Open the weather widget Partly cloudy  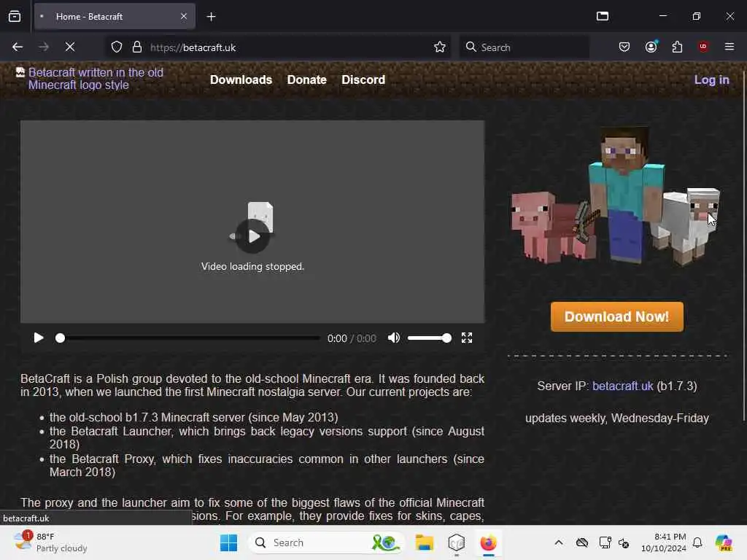click(50, 542)
